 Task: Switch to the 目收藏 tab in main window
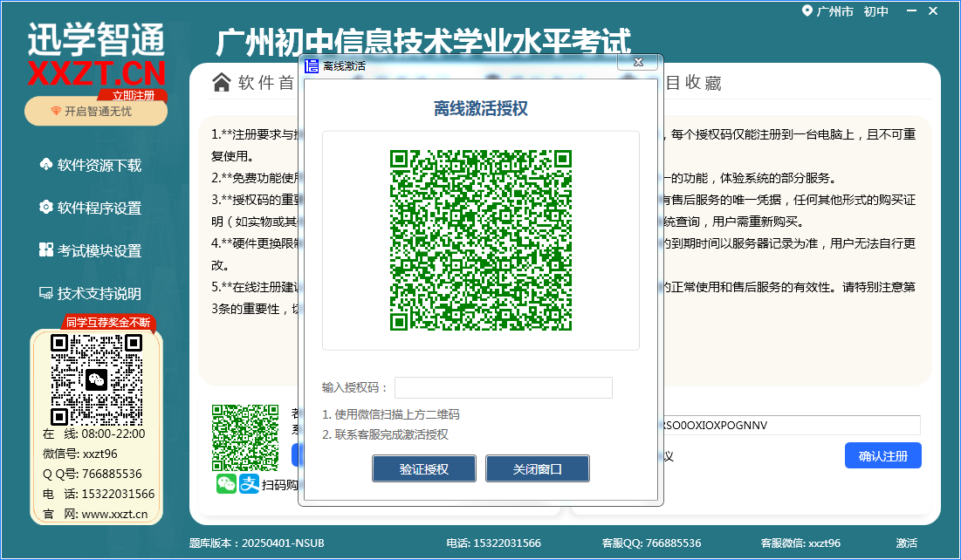[693, 83]
